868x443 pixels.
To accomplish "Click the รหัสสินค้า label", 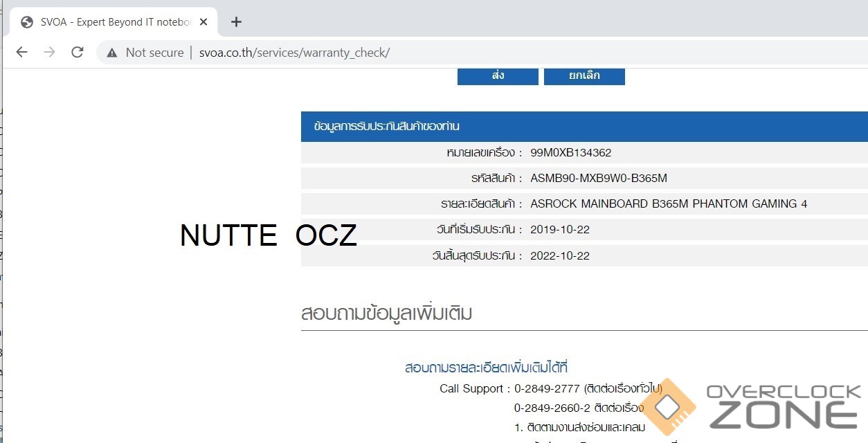I will coord(497,179).
